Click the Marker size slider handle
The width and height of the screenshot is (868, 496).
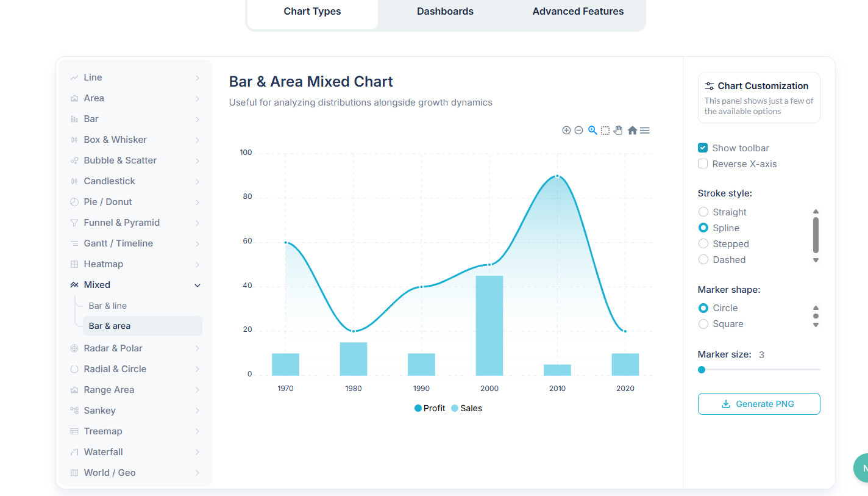click(702, 370)
